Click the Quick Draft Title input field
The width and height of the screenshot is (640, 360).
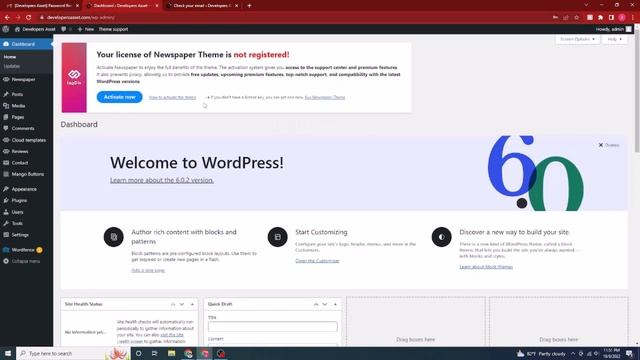point(273,327)
